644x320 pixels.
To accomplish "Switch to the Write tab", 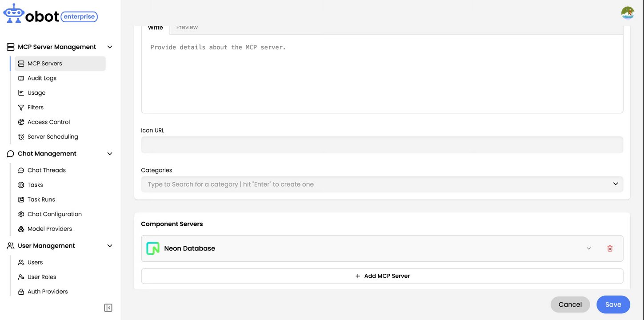I will pyautogui.click(x=155, y=28).
